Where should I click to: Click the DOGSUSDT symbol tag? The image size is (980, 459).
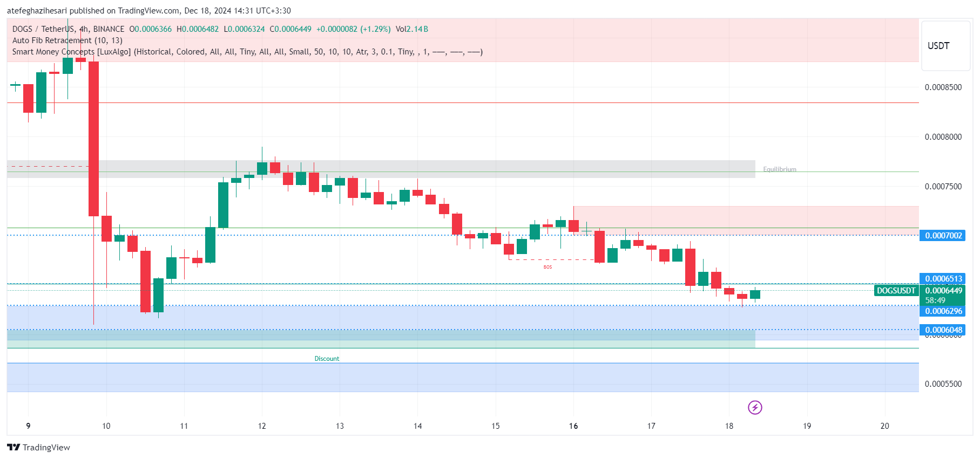pos(896,291)
